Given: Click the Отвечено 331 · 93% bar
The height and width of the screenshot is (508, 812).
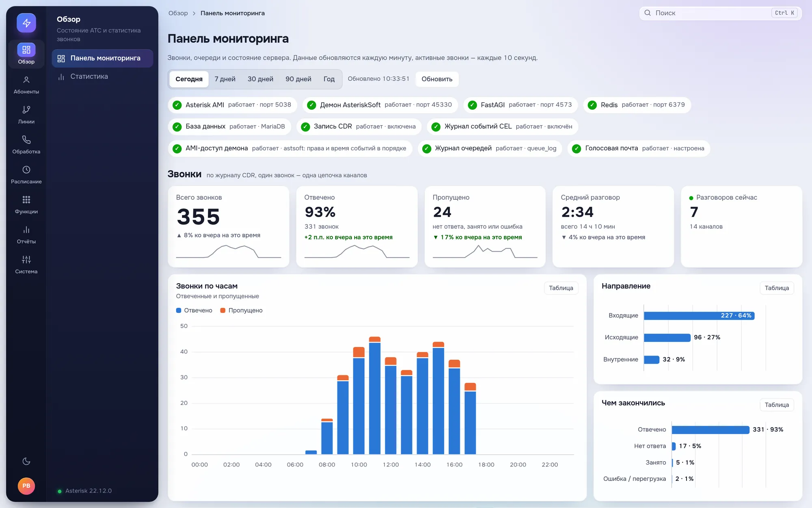Looking at the screenshot, I should tap(710, 430).
